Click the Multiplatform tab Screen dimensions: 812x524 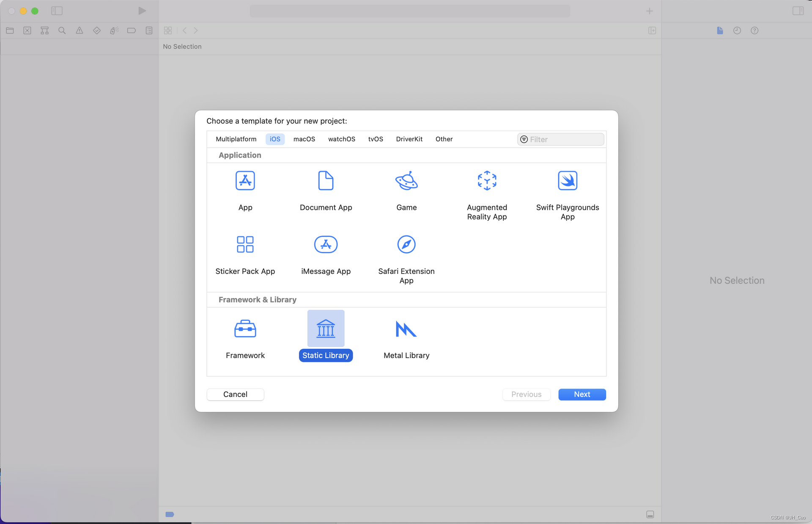pyautogui.click(x=236, y=138)
